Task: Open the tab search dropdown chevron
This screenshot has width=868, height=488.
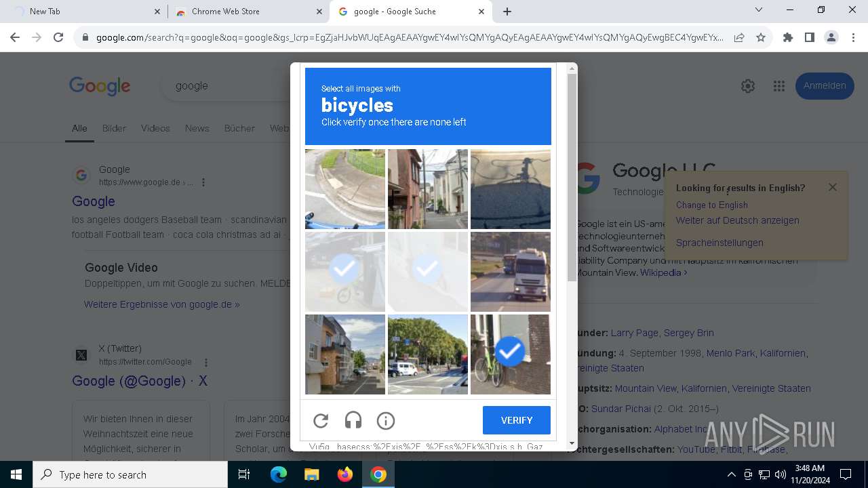Action: 759,10
